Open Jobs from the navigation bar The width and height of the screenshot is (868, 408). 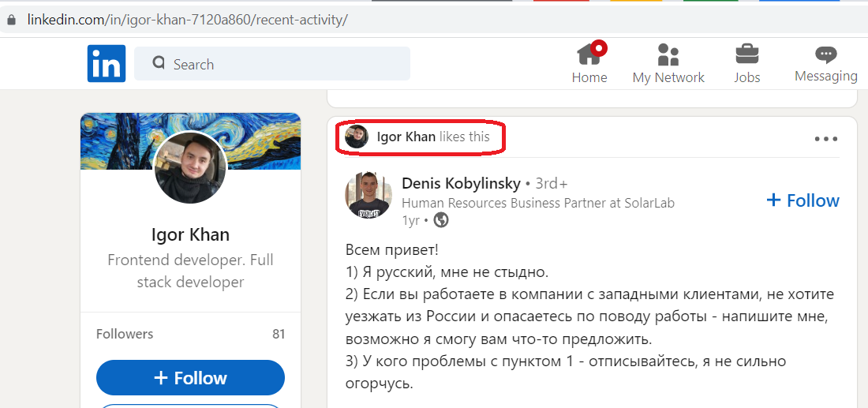pos(746,64)
